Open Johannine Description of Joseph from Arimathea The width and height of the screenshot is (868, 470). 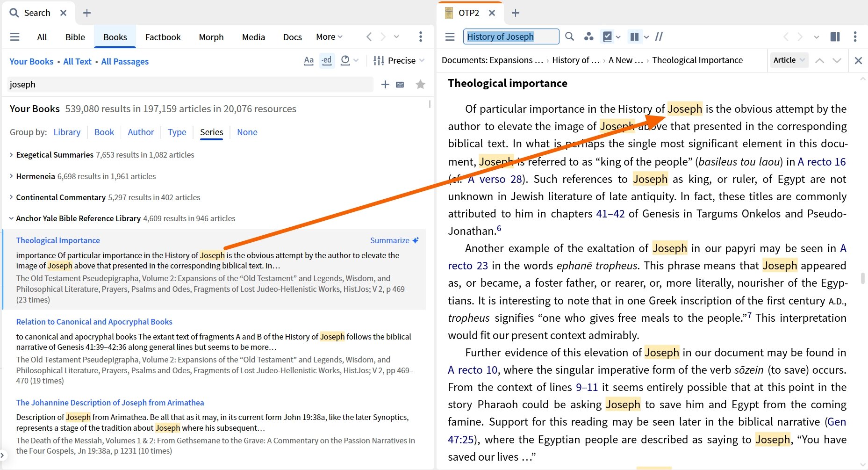pyautogui.click(x=110, y=403)
